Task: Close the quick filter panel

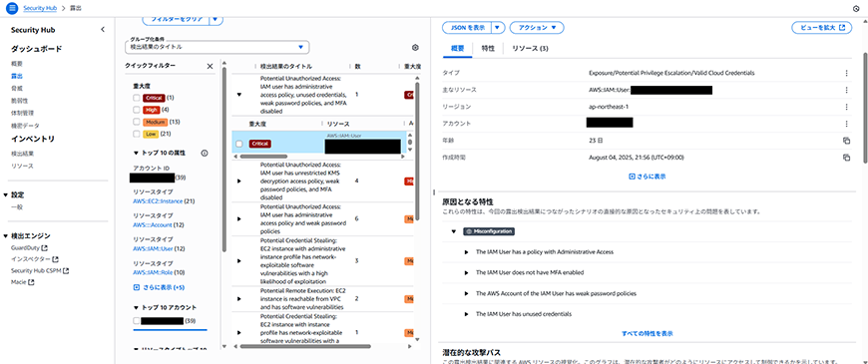Action: tap(210, 66)
